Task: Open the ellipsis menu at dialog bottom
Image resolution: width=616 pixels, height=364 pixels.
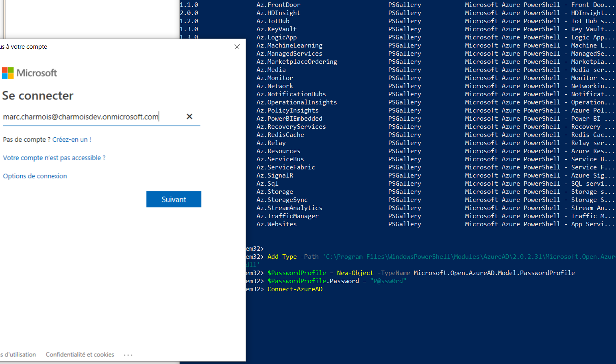Action: 128,355
